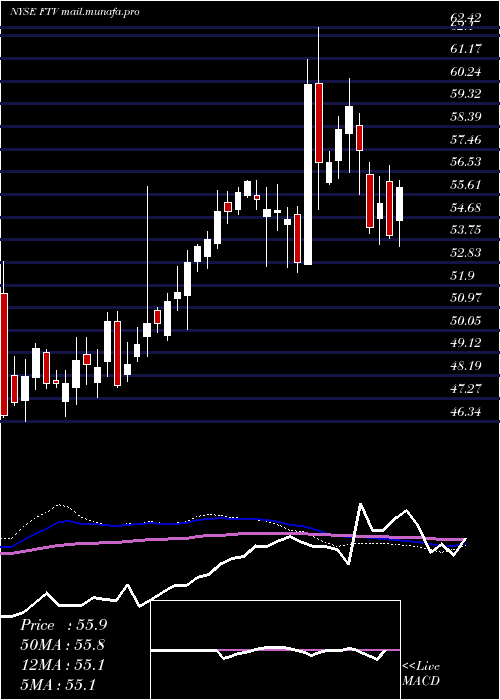The height and width of the screenshot is (700, 500).
Task: Click inside the Live MACD inset chart
Action: click(276, 650)
